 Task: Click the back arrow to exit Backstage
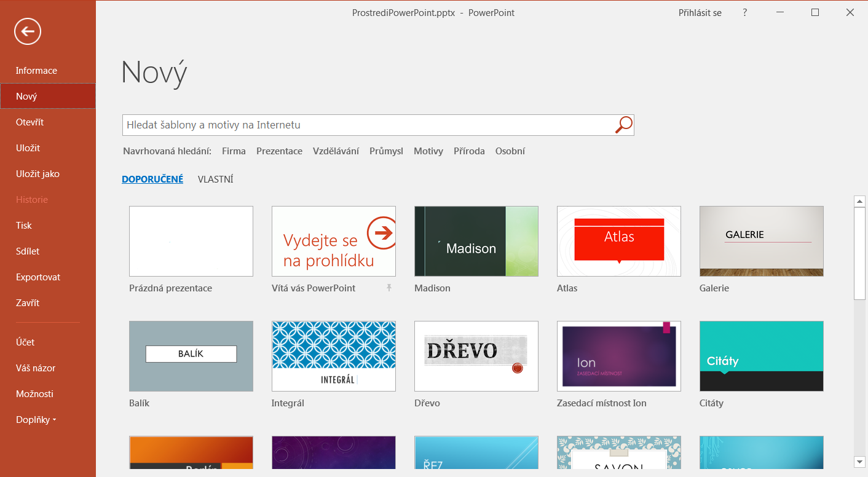pos(28,31)
